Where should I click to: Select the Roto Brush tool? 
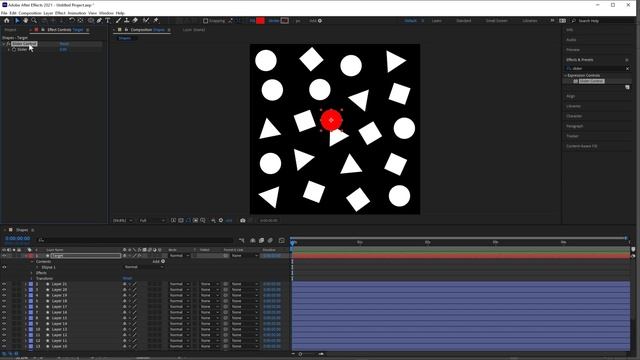pyautogui.click(x=146, y=20)
